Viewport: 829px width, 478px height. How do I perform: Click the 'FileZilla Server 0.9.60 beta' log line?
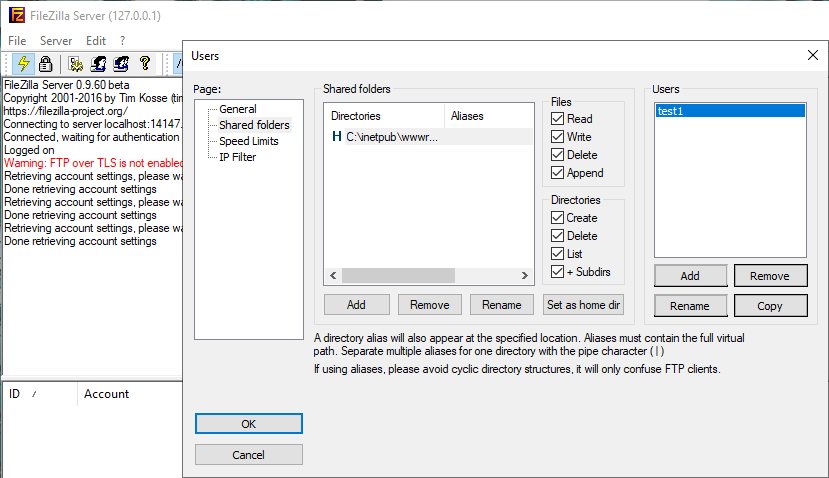point(67,85)
